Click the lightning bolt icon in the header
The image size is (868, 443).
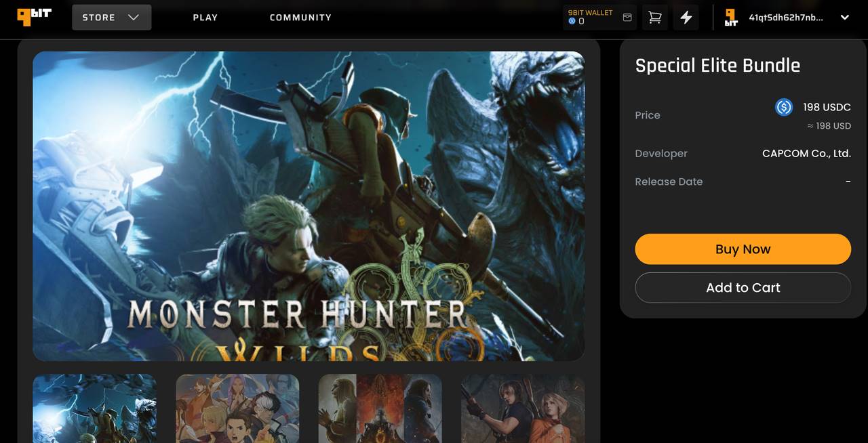click(686, 17)
